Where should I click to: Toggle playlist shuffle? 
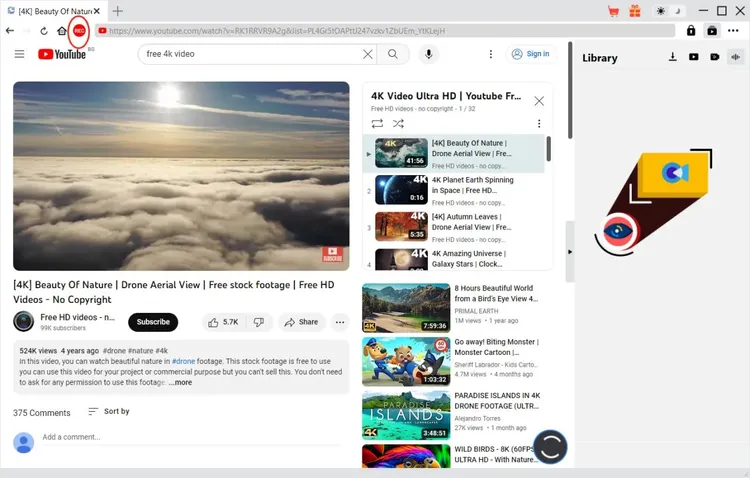pyautogui.click(x=398, y=124)
